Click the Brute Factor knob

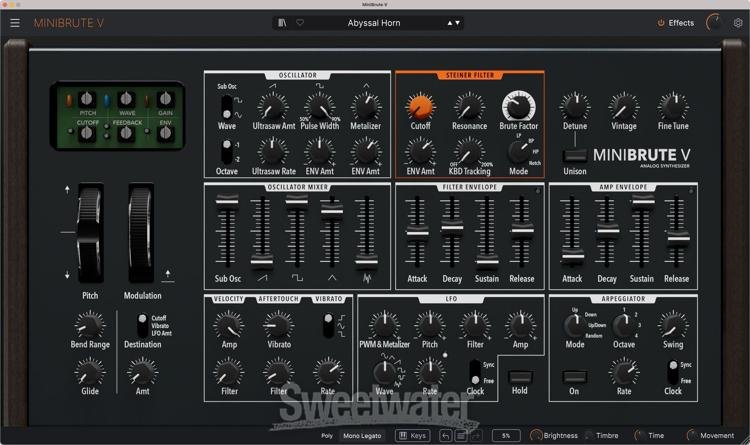click(x=518, y=106)
